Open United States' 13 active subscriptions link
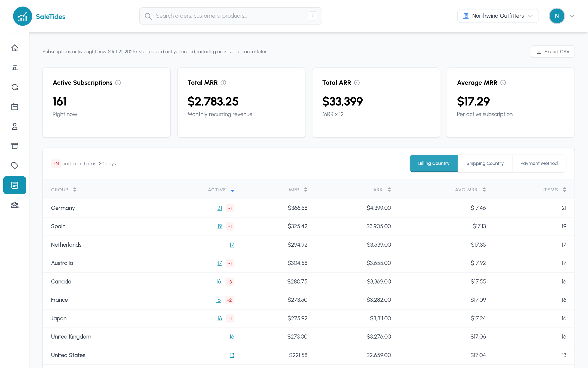This screenshot has height=368, width=588. (x=232, y=355)
